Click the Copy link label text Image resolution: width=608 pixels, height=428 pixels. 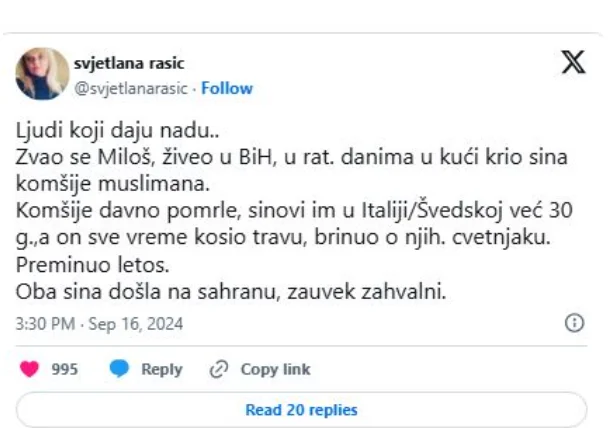275,369
